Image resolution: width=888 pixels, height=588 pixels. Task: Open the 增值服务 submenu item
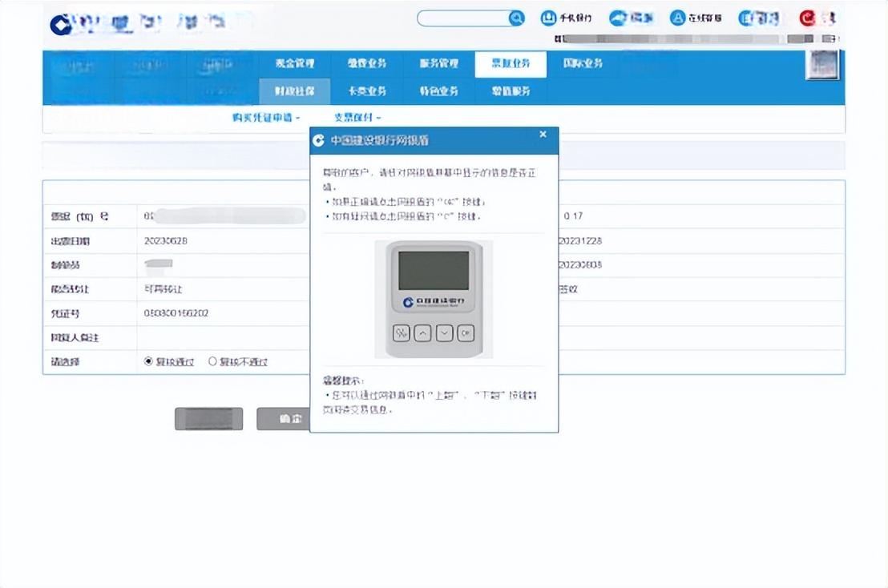[x=511, y=91]
